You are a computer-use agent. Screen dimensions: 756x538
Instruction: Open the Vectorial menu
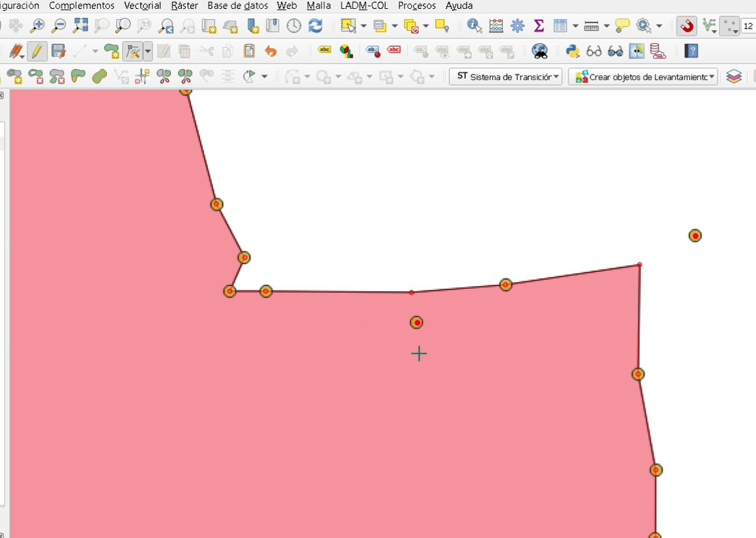tap(142, 5)
